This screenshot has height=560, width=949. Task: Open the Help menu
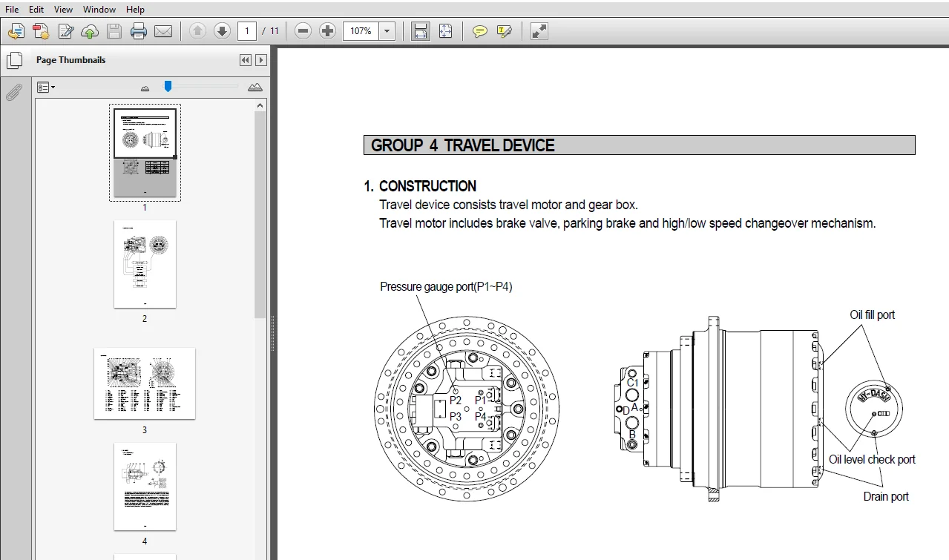click(135, 10)
